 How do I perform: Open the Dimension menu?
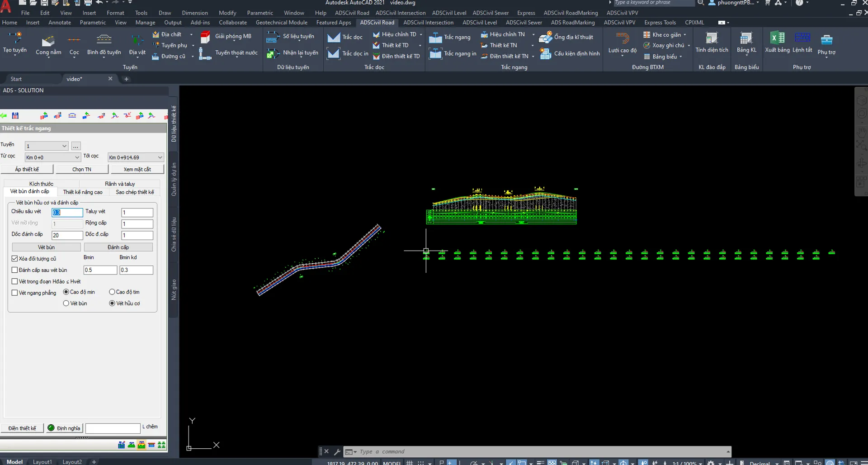click(x=195, y=13)
